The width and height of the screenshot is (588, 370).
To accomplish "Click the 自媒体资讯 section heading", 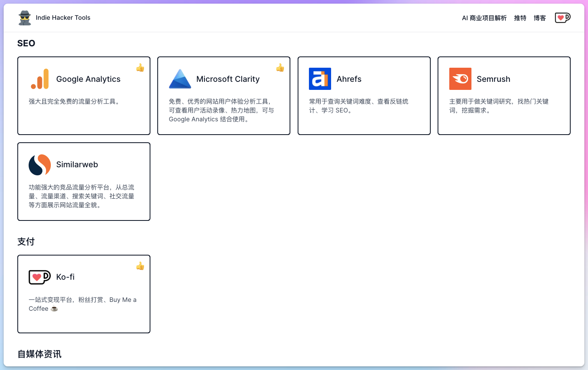I will 40,354.
